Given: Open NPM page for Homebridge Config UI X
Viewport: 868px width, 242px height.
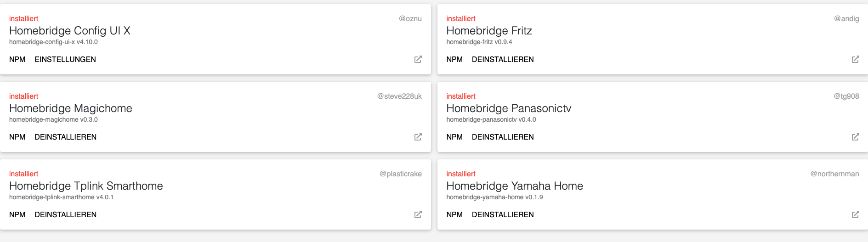Looking at the screenshot, I should pos(17,59).
